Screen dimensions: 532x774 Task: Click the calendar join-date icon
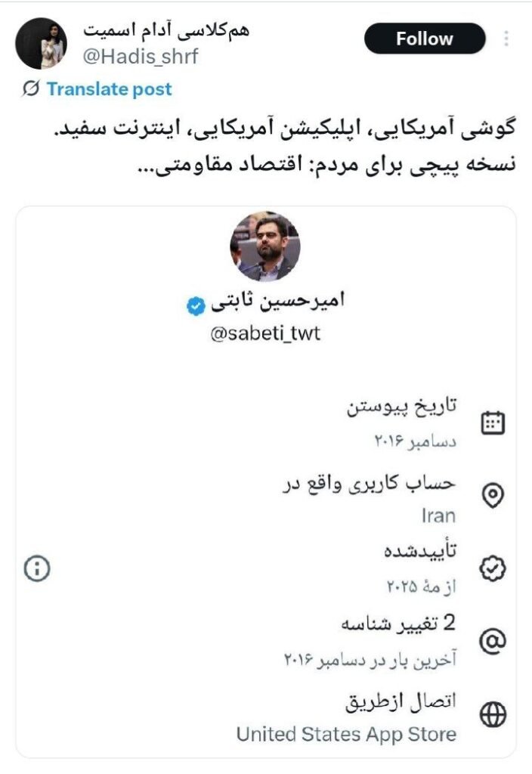493,422
